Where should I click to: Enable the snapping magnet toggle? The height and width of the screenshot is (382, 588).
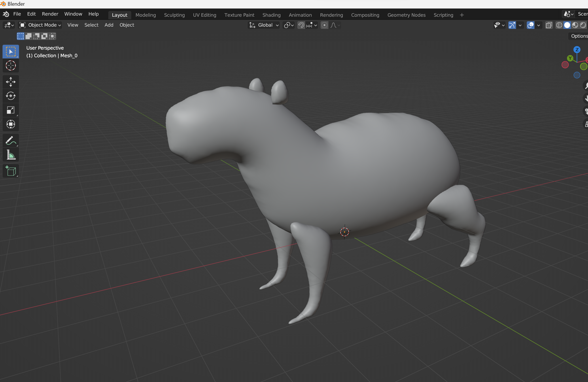coord(301,25)
